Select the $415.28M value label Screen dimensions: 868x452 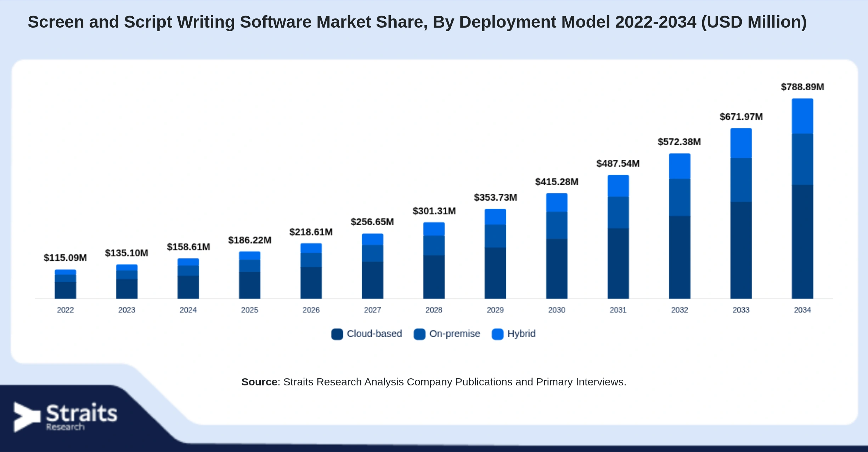tap(557, 182)
